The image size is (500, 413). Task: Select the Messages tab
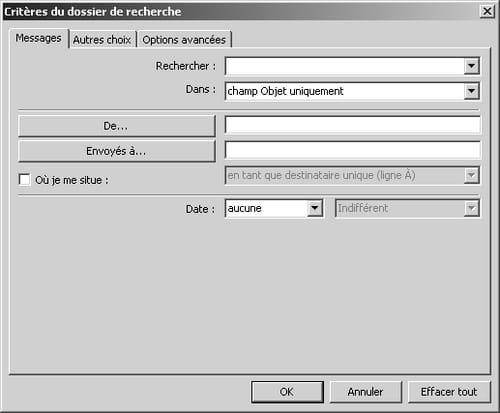pos(39,38)
